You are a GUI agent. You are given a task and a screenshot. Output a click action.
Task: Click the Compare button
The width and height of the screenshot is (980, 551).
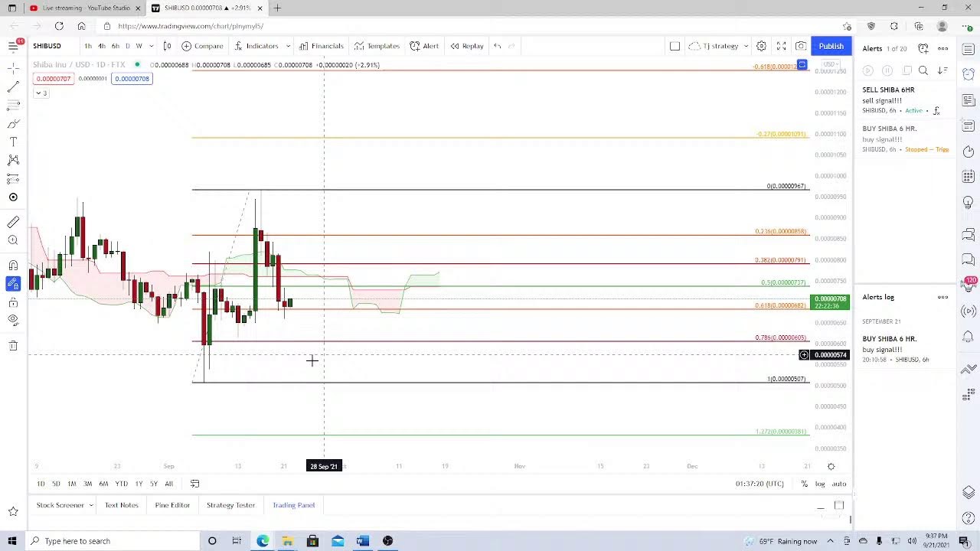(x=202, y=46)
